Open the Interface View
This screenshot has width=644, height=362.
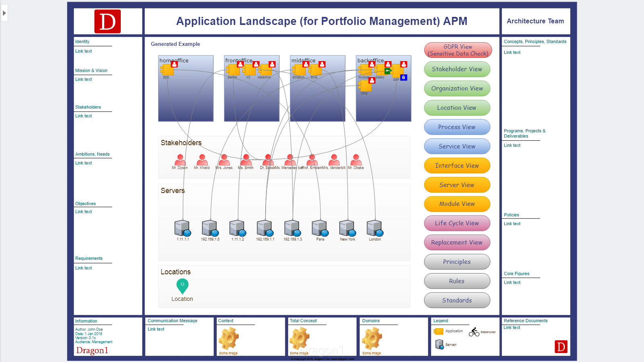click(457, 166)
